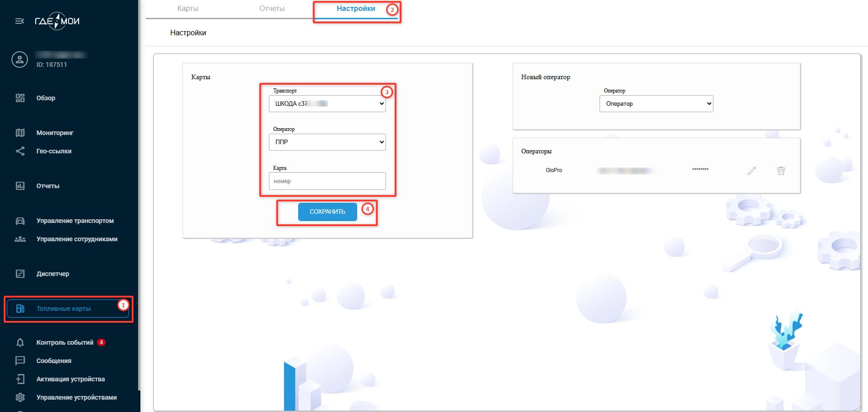Image resolution: width=868 pixels, height=412 pixels.
Task: Collapse the sidebar with the hamburger icon
Action: (x=20, y=21)
